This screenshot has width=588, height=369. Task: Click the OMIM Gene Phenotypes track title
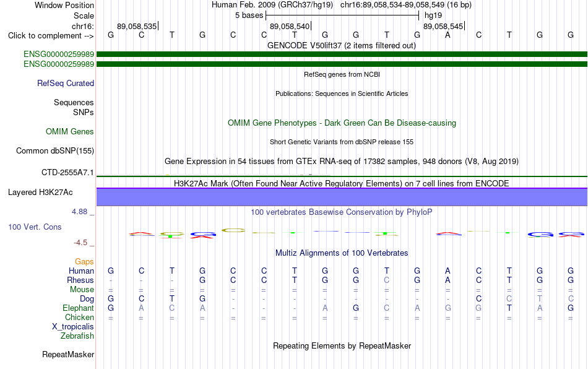342,123
